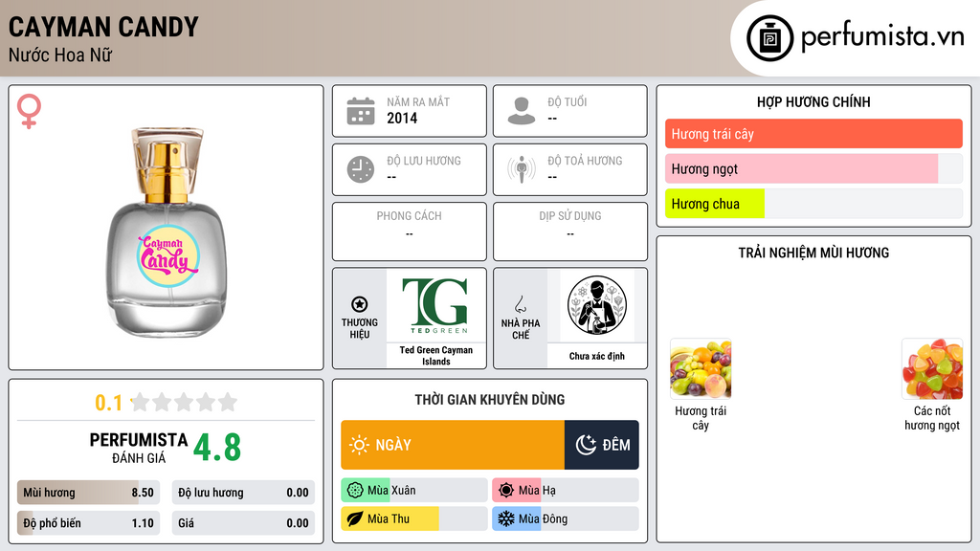980x551 pixels.
Task: Click the snowflake icon for Mùa Đông
Action: pyautogui.click(x=506, y=519)
